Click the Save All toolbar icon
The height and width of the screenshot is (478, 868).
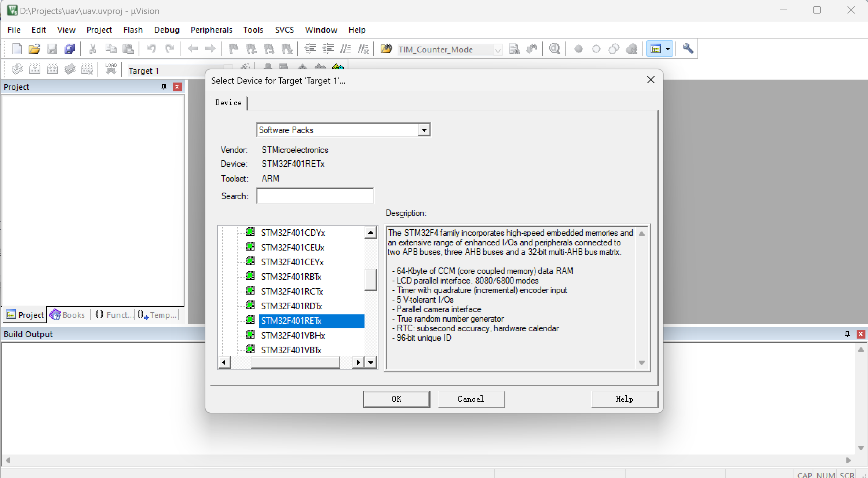tap(70, 49)
